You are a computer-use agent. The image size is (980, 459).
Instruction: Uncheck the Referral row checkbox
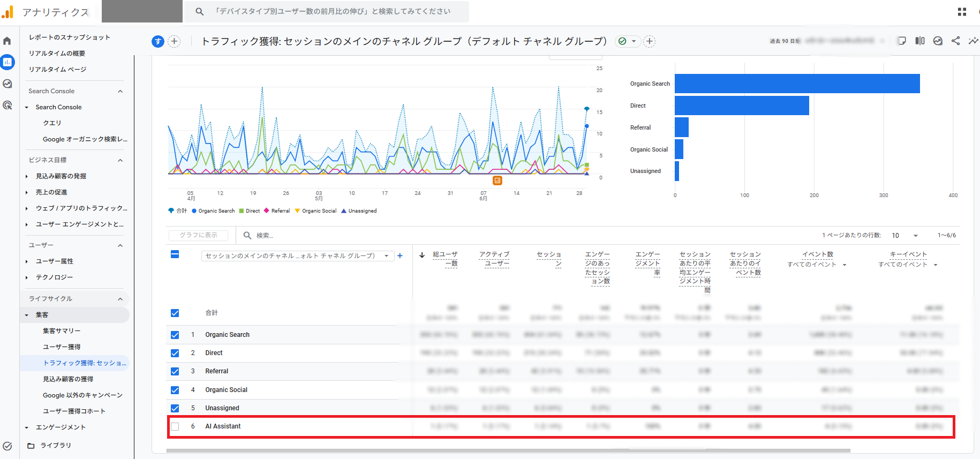tap(175, 371)
